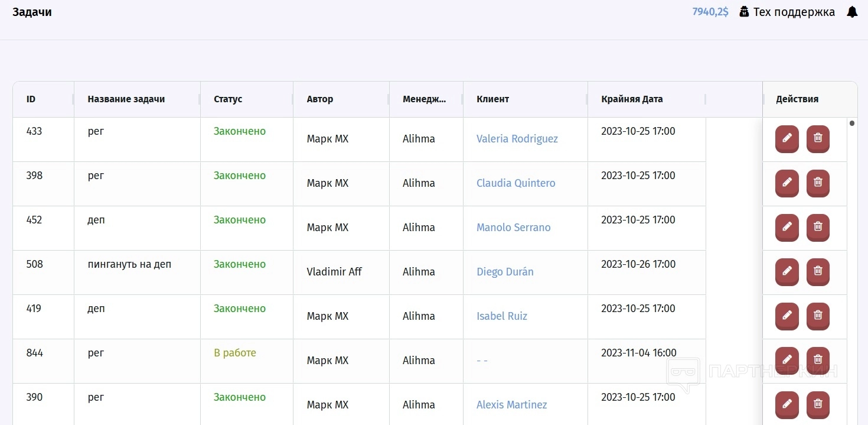The image size is (868, 425).
Task: Click the ID column header
Action: (x=31, y=99)
